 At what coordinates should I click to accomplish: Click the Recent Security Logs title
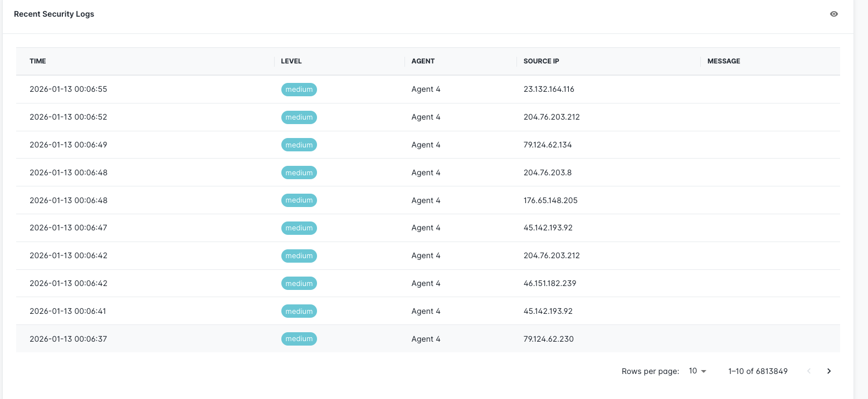coord(53,14)
